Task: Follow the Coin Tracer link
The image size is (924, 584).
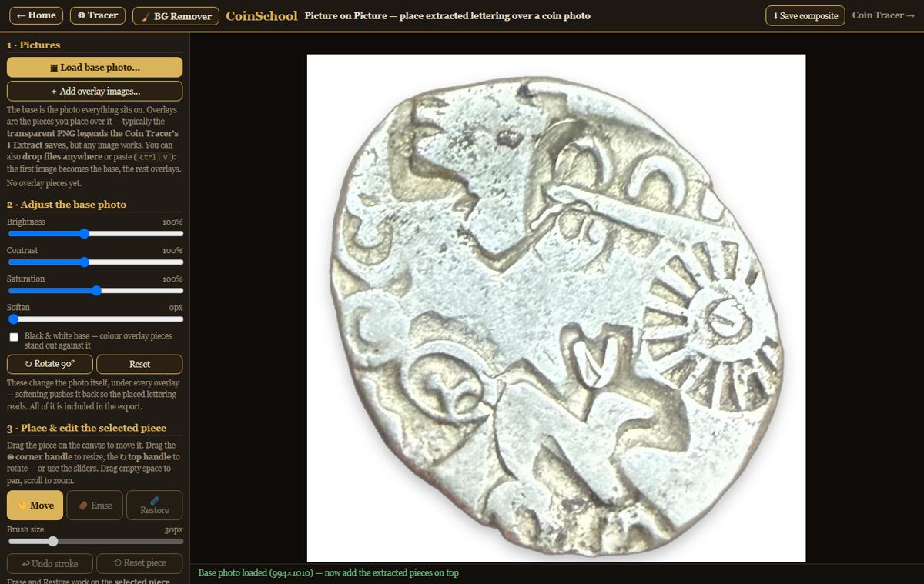Action: tap(882, 15)
